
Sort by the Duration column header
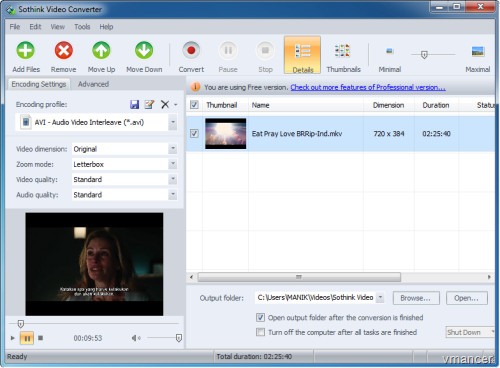pyautogui.click(x=436, y=105)
